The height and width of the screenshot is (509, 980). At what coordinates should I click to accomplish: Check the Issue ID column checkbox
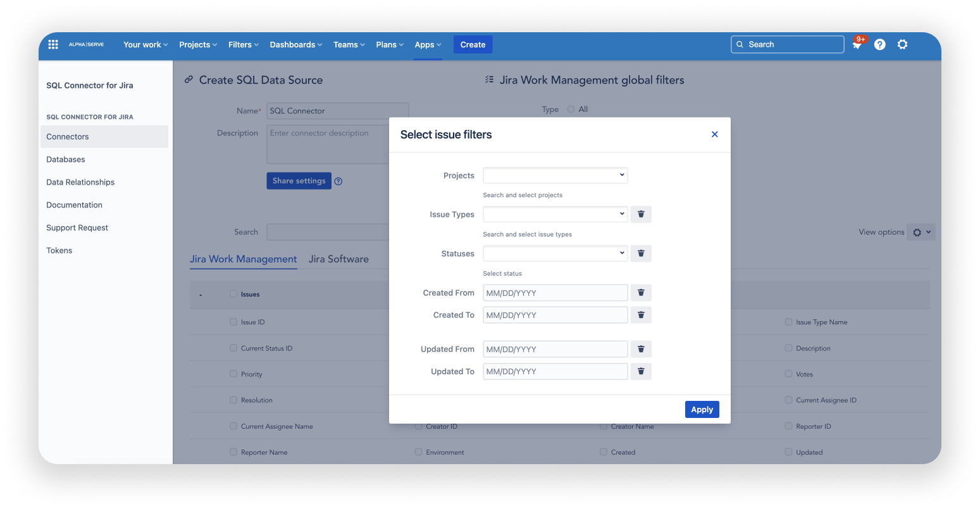[x=233, y=321]
